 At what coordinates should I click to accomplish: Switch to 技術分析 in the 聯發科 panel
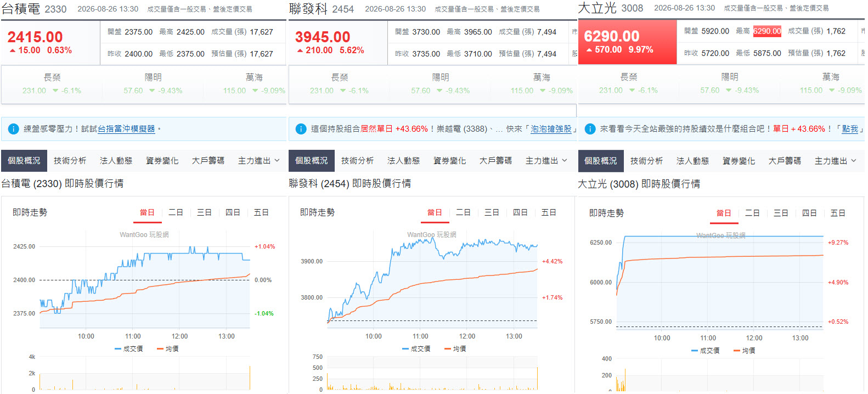click(x=358, y=161)
